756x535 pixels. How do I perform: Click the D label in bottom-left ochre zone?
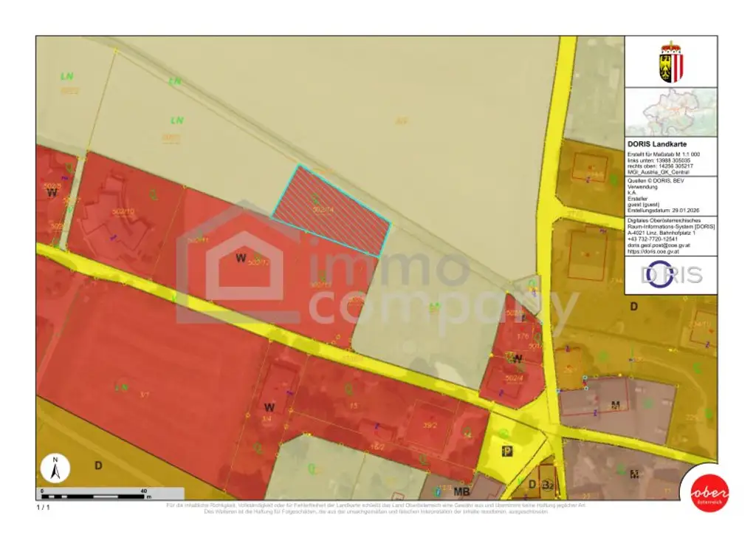(97, 465)
